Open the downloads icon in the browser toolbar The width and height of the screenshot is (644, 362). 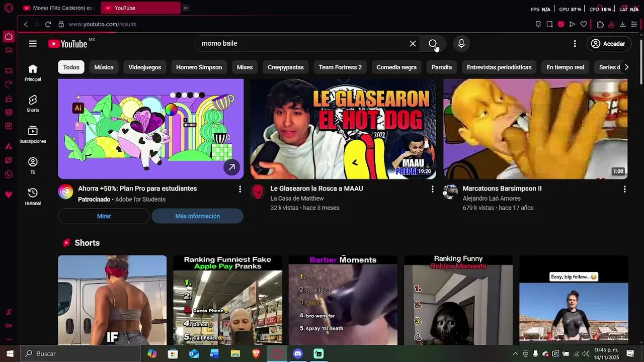(622, 24)
